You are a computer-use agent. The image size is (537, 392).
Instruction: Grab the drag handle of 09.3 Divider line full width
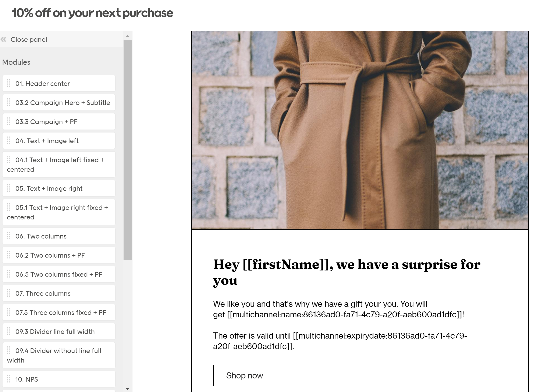[x=9, y=331]
